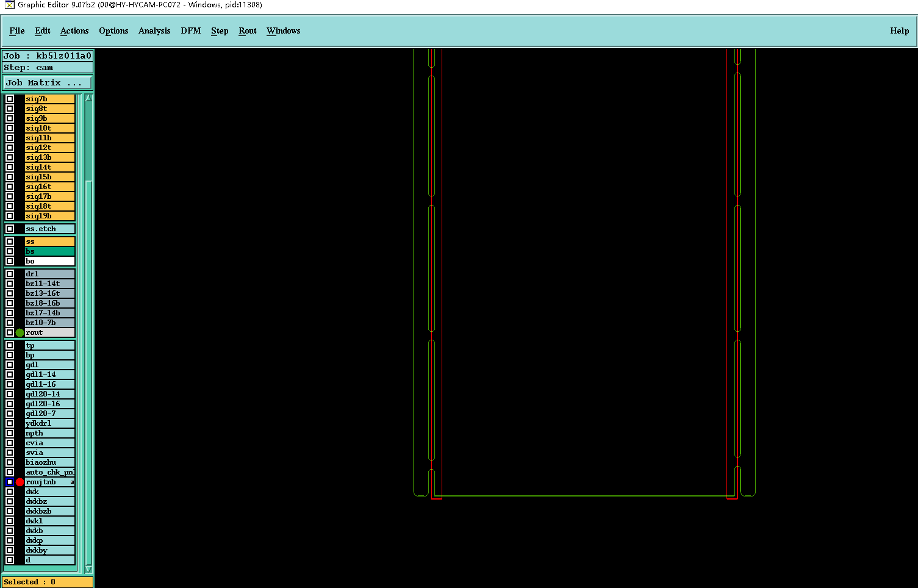Select layer bp
This screenshot has width=918, height=588.
pyautogui.click(x=49, y=355)
